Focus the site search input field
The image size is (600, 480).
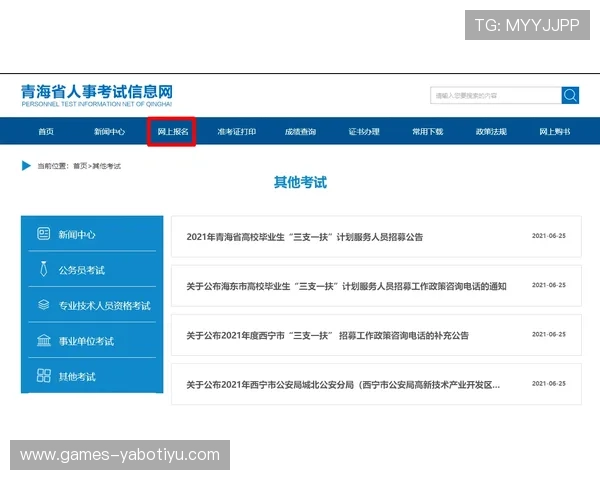[496, 95]
